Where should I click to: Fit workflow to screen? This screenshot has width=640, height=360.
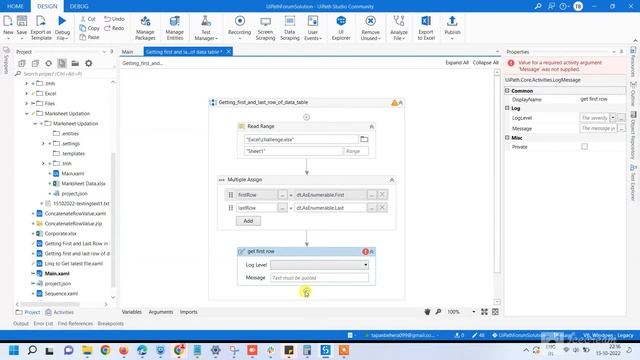point(484,312)
